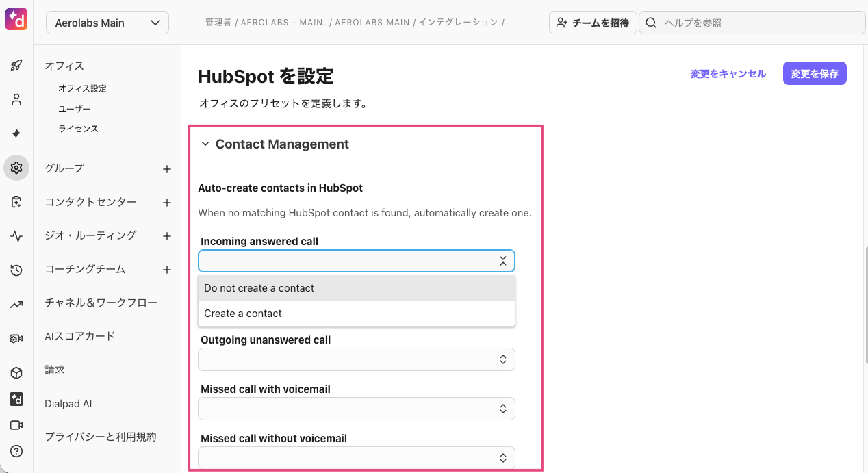Open the settings gear icon in sidebar
Image resolution: width=868 pixels, height=473 pixels.
click(16, 168)
